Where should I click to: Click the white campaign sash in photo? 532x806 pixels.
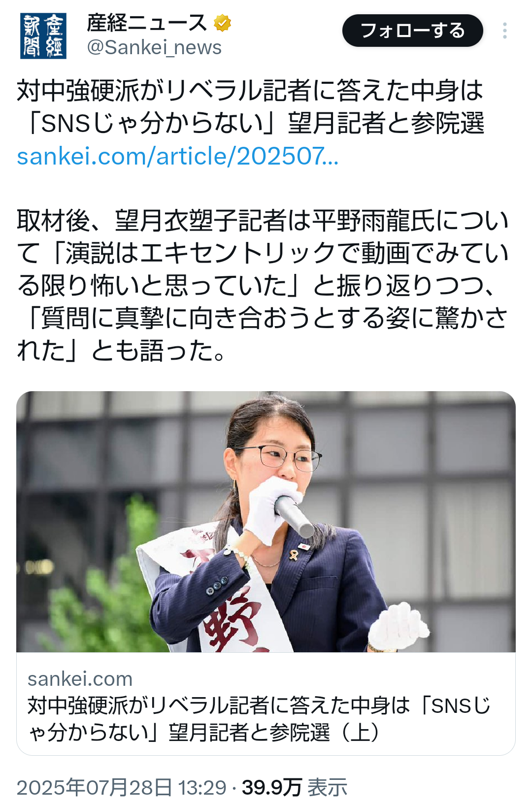[x=217, y=591]
